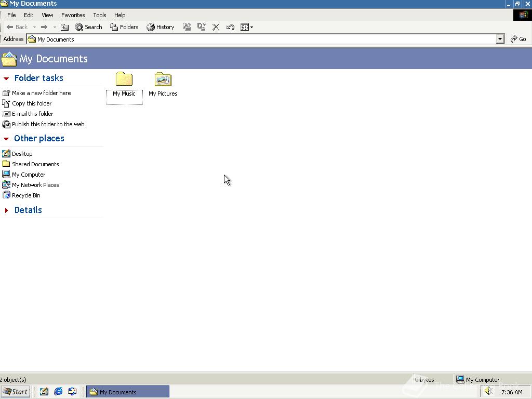Click Publish this folder to the web
The width and height of the screenshot is (532, 399).
[x=48, y=124]
